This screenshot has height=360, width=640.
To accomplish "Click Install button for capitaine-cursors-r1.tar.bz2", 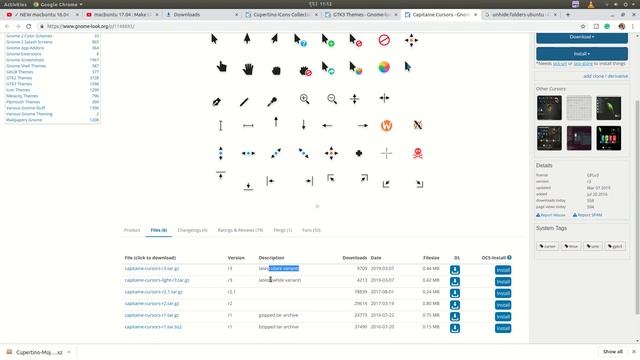I will (503, 328).
